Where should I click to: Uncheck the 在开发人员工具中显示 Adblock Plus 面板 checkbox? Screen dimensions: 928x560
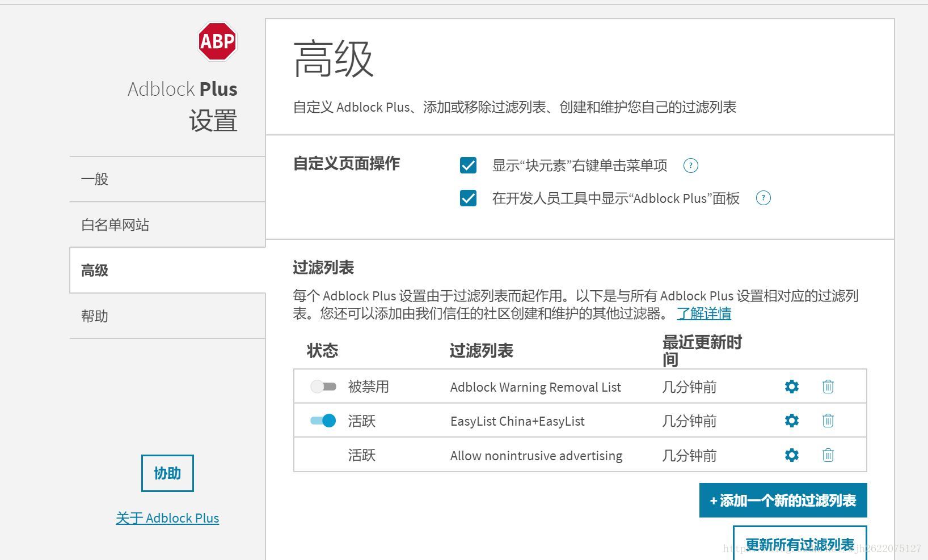click(x=468, y=198)
